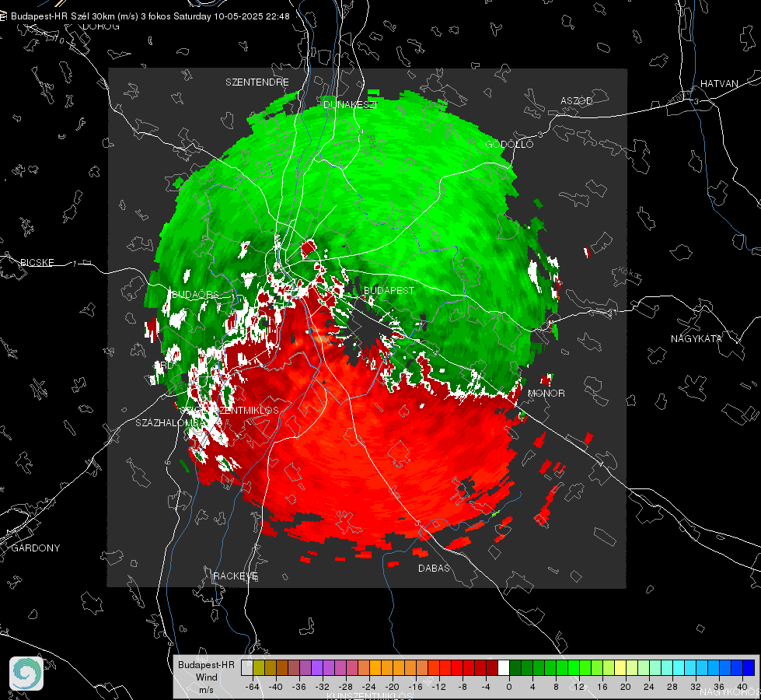Click the 0 value on the legend scale

[508, 687]
